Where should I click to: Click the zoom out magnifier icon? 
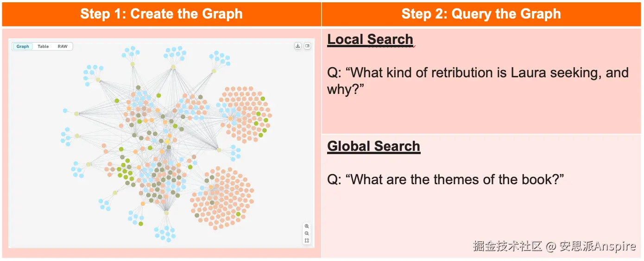click(x=307, y=233)
